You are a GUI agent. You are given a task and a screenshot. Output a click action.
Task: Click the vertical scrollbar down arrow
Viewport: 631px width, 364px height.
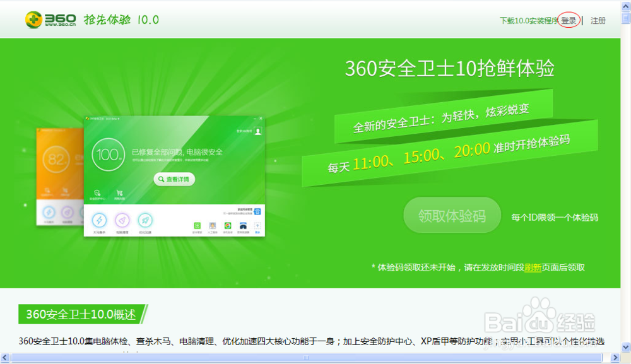(x=626, y=347)
